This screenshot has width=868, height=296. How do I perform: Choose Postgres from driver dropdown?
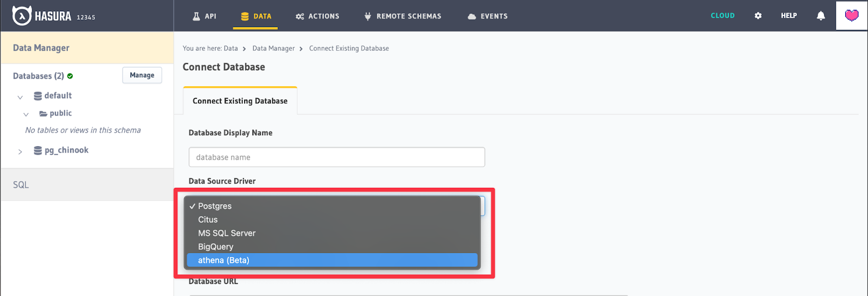click(332, 206)
